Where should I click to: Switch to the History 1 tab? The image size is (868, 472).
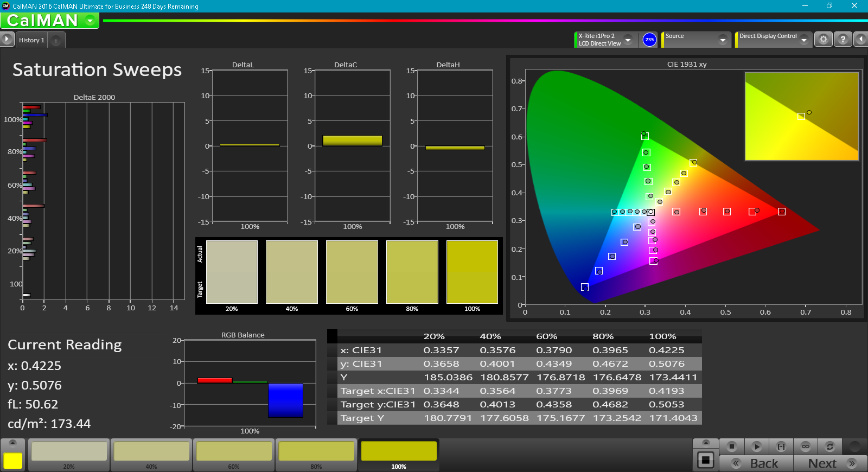31,40
